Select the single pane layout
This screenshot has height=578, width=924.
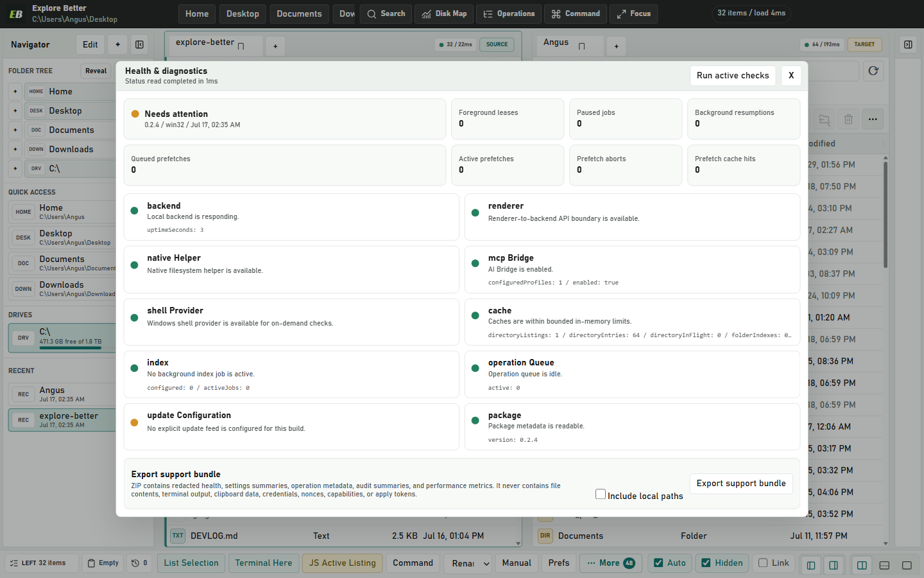[907, 565]
